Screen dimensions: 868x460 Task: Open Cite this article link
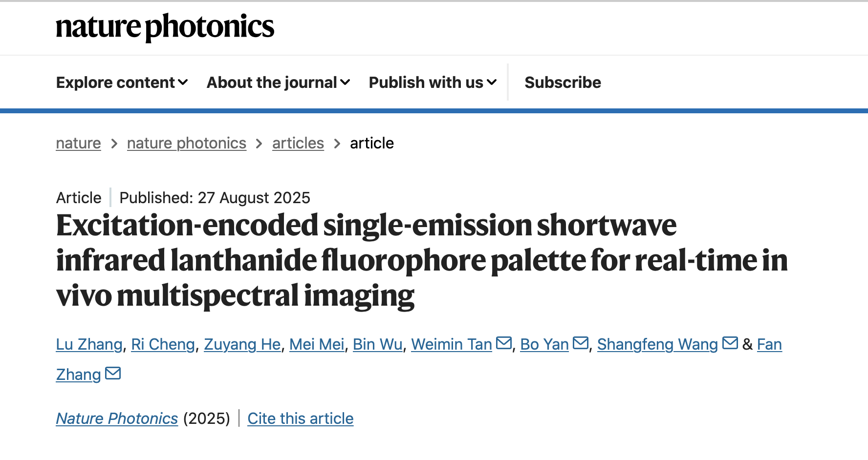(x=300, y=418)
